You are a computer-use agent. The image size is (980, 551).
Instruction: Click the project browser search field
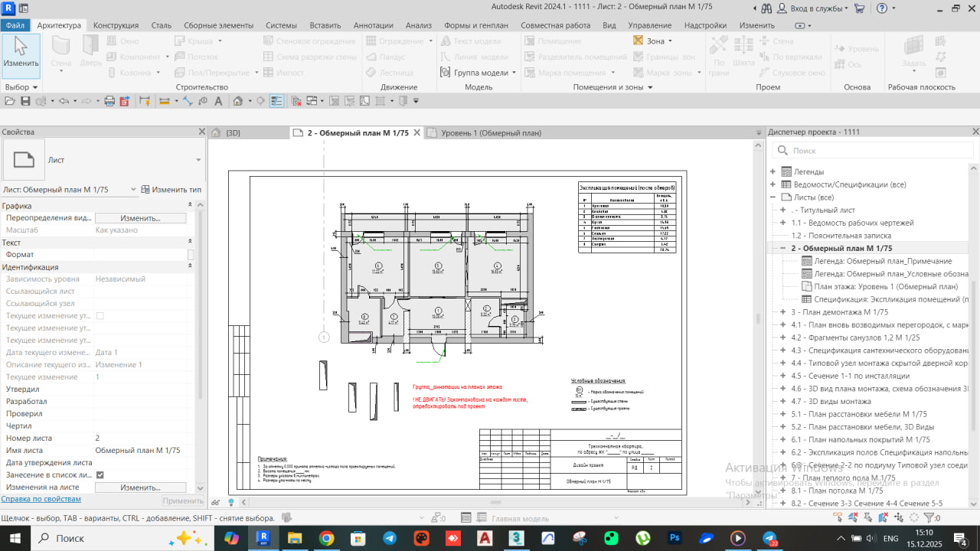point(873,151)
